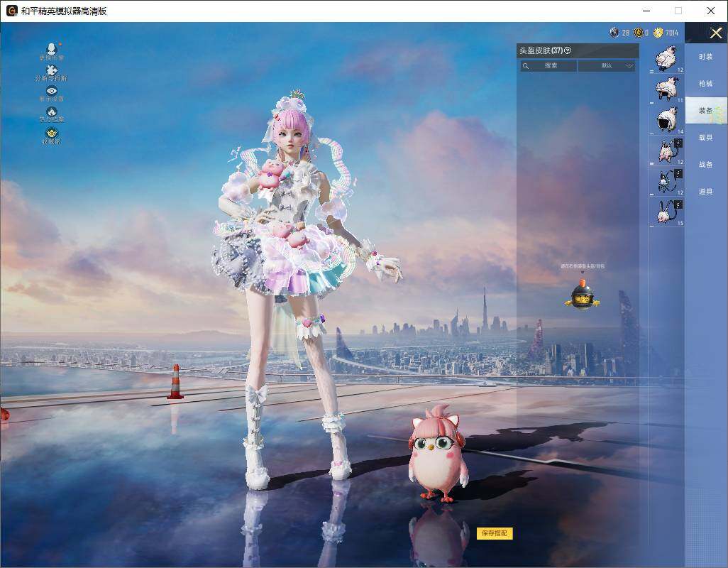Viewport: 728px width, 568px height.
Task: Switch to the 枪械 tab
Action: (706, 84)
